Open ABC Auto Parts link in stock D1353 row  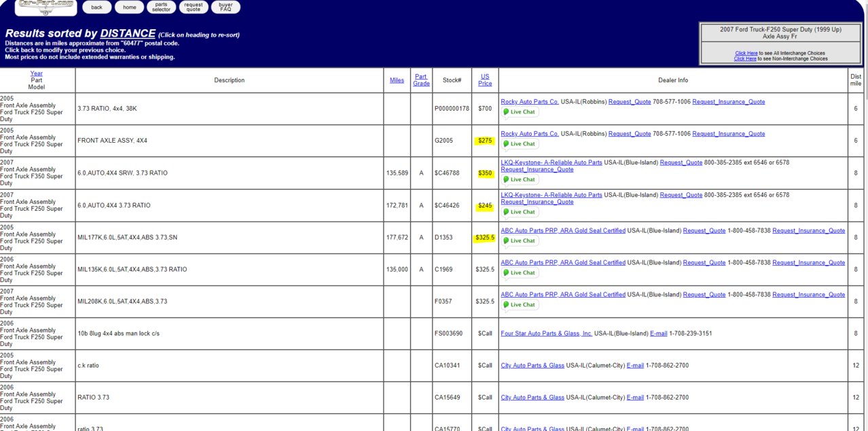tap(563, 230)
